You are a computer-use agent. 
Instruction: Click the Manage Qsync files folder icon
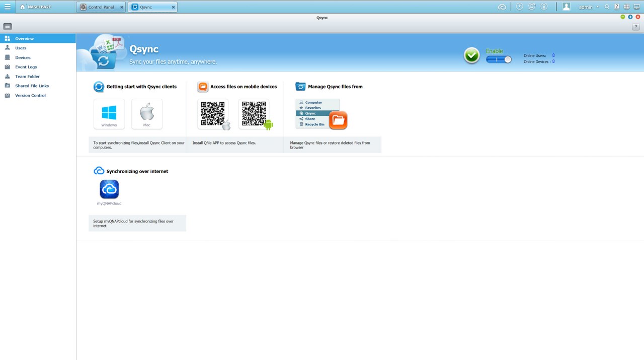click(x=300, y=87)
